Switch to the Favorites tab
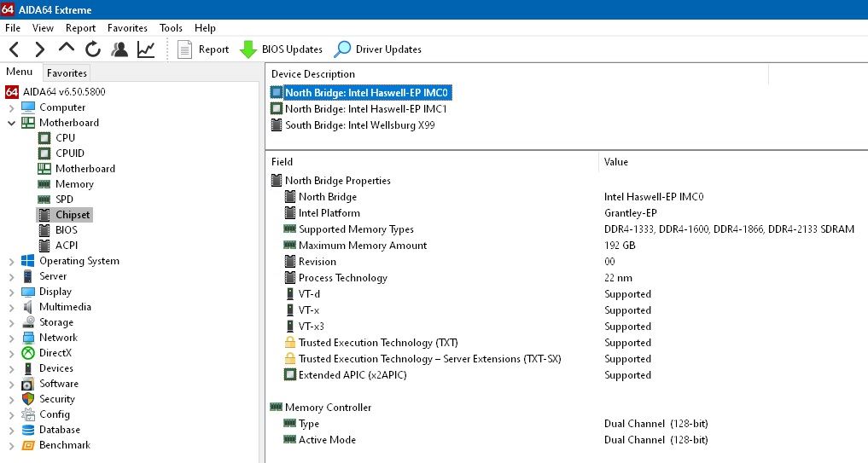The height and width of the screenshot is (463, 868). coord(67,73)
